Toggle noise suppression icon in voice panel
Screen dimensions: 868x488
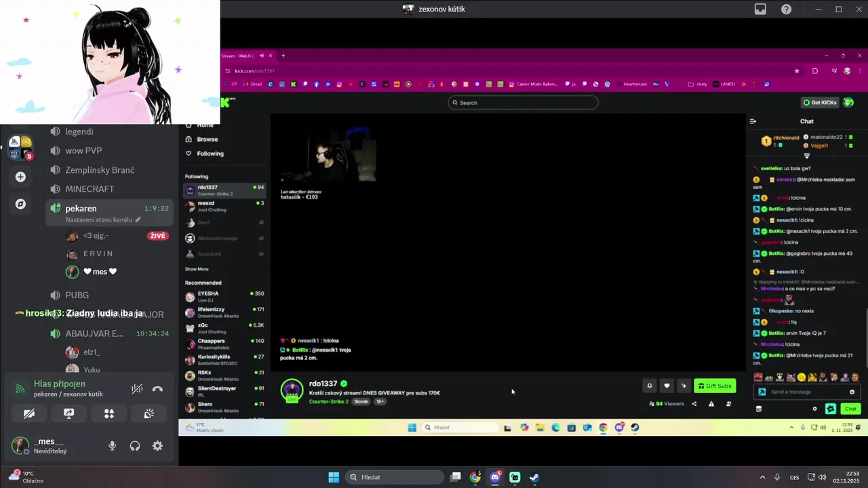coord(137,389)
